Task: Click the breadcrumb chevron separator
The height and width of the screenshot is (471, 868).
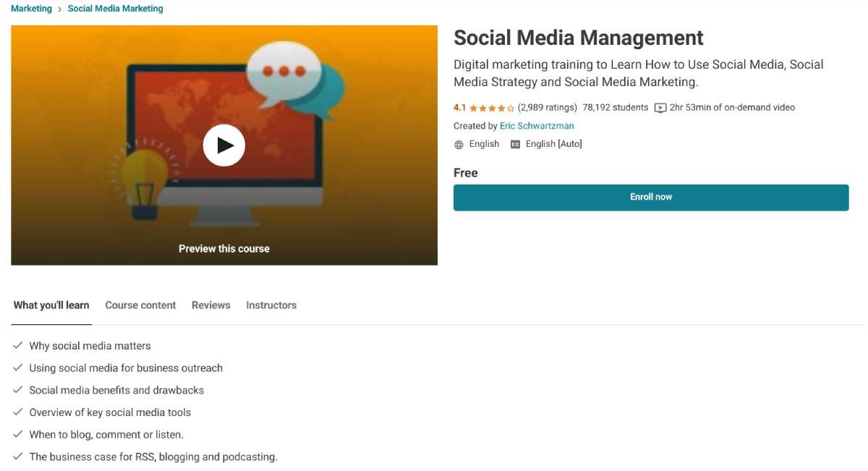Action: (x=60, y=9)
